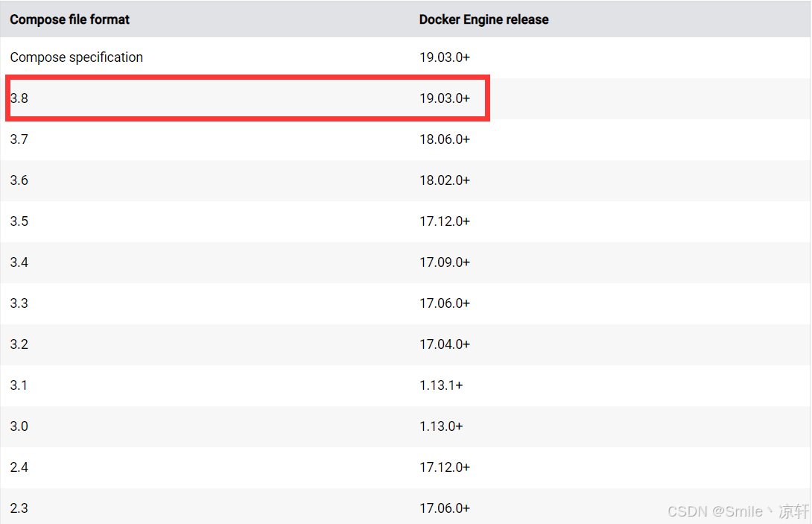812x524 pixels.
Task: Select the 19.03.0+ value beside Compose specification
Action: pos(444,57)
